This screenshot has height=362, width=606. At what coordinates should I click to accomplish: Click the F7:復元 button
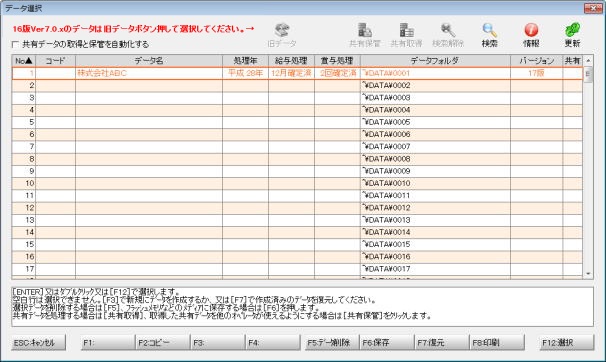(x=441, y=343)
